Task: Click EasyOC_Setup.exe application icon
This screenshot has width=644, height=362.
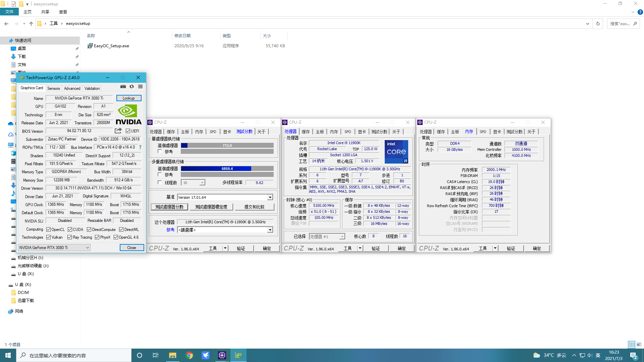Action: [x=90, y=46]
